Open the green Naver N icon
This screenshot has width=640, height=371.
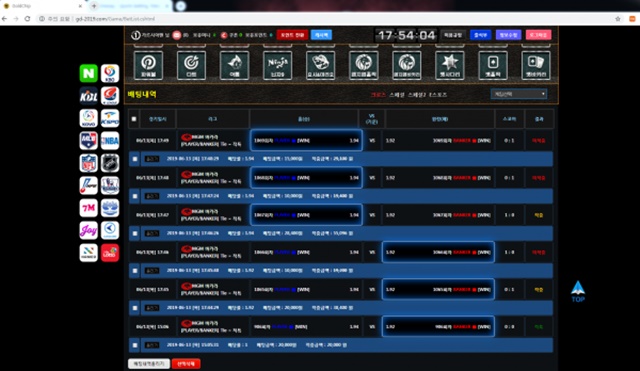tap(89, 73)
